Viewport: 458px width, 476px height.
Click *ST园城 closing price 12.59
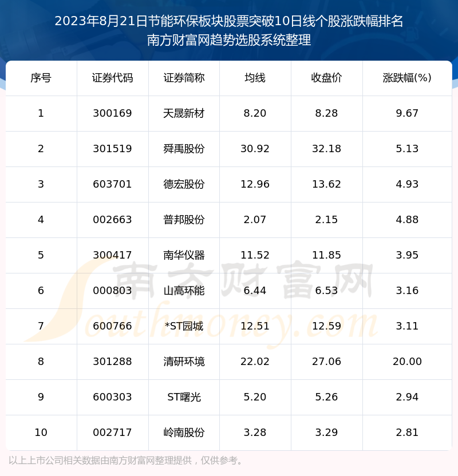[327, 326]
